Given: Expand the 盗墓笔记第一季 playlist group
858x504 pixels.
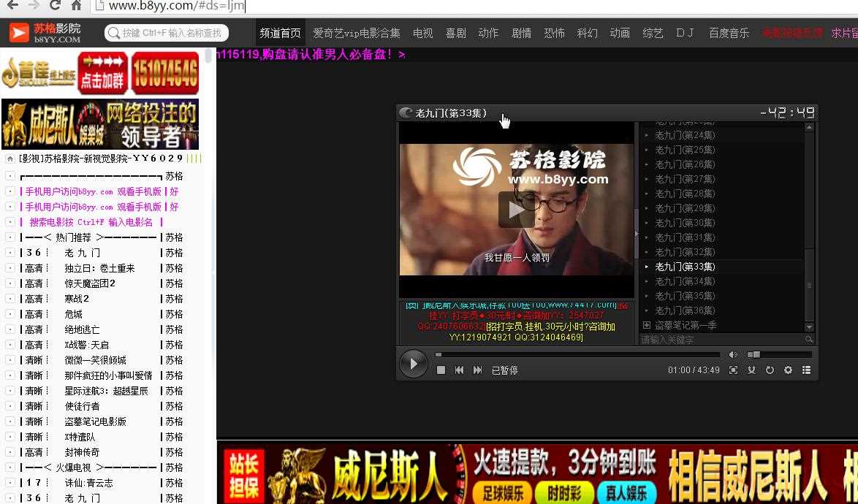Looking at the screenshot, I should (x=646, y=325).
